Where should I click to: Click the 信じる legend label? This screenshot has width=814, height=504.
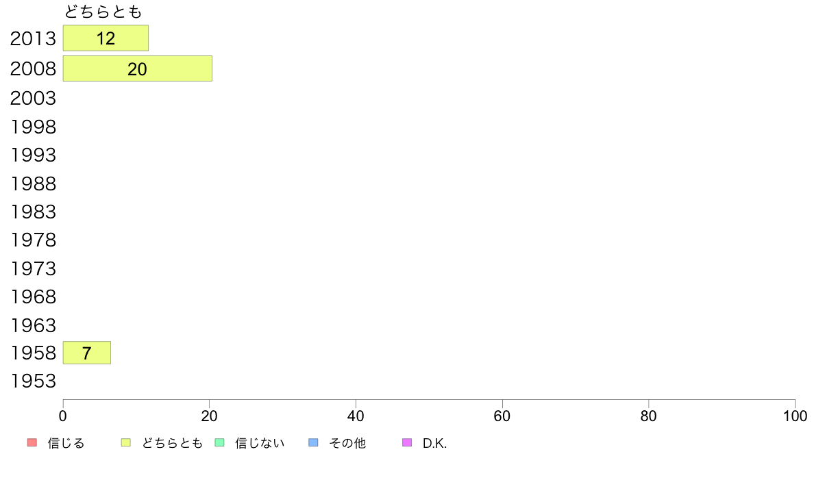pos(66,443)
